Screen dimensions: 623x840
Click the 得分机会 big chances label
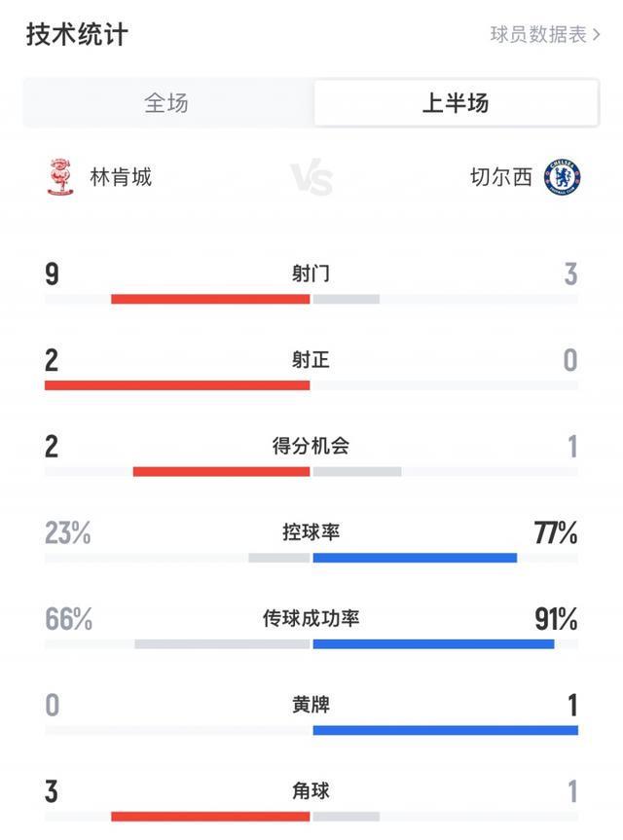311,445
